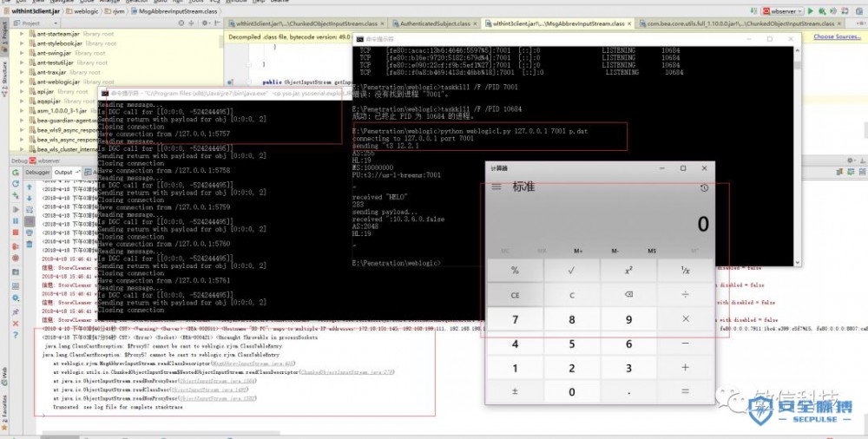This screenshot has height=439, width=868.
Task: Click the x squared button in Calculator
Action: tap(628, 271)
